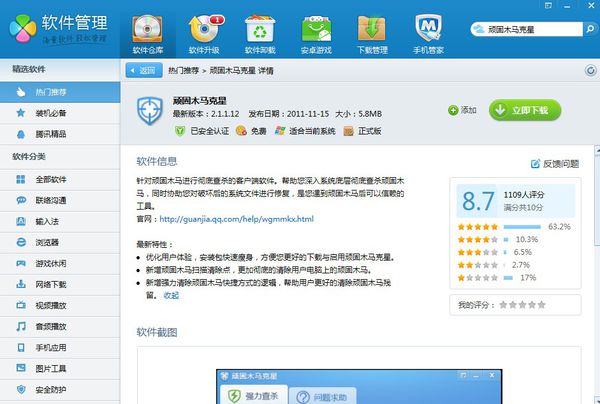
Task: Open the 图片工具 category
Action: click(x=60, y=369)
